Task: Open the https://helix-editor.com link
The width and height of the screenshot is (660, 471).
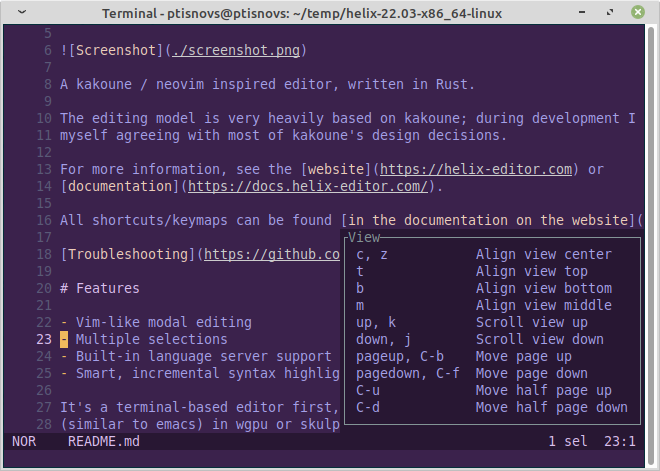Action: [x=476, y=169]
